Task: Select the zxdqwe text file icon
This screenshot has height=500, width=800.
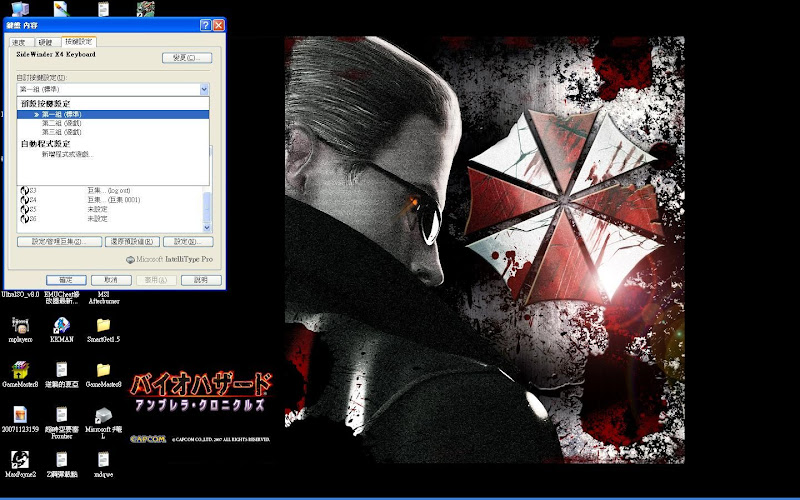Action: pos(104,460)
